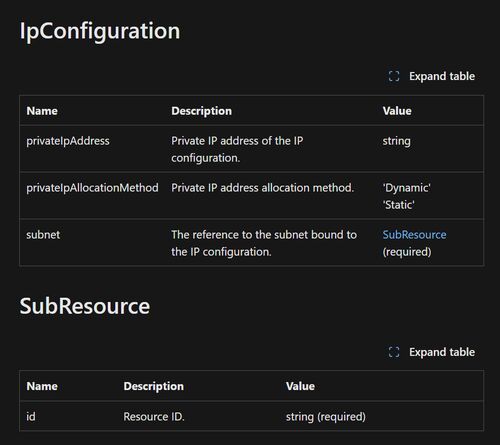The image size is (500, 445).
Task: Click the privateIpAddress property name
Action: (68, 141)
